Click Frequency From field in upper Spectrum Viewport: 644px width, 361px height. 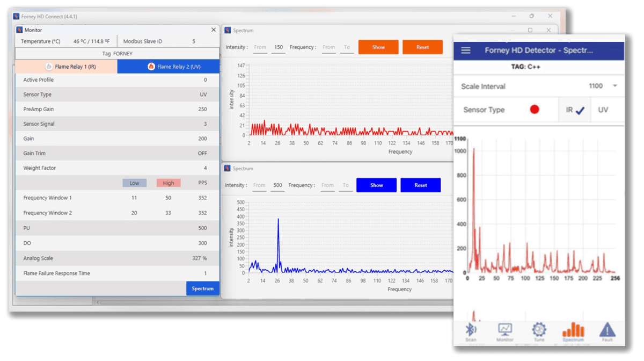click(x=329, y=48)
